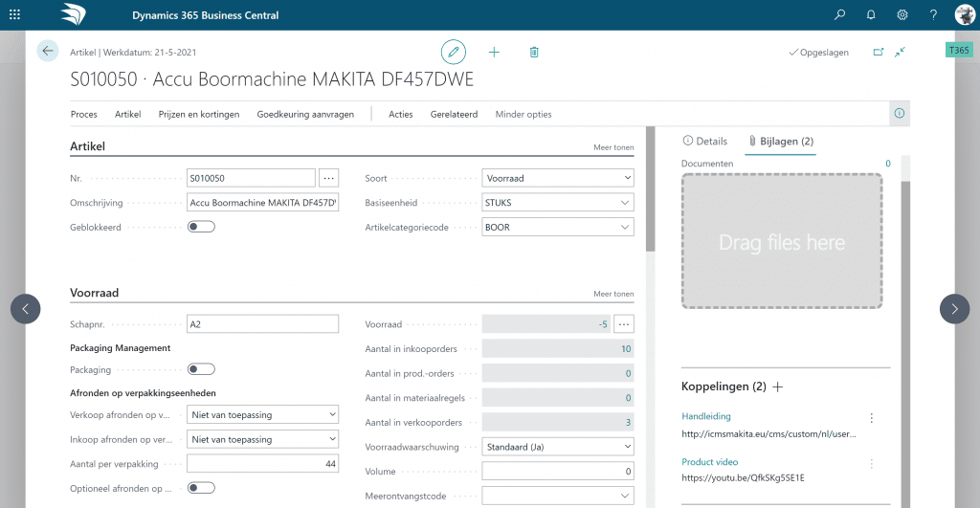Open the search magnifier icon

839,14
